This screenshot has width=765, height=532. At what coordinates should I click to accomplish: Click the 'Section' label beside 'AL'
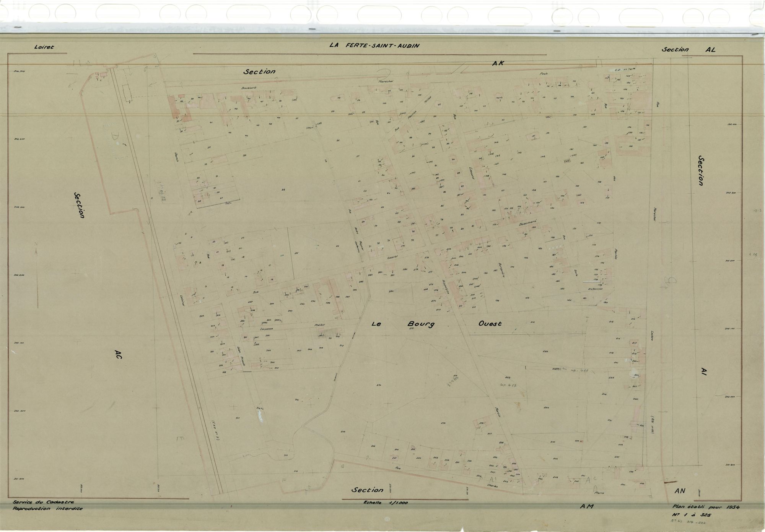(x=675, y=49)
